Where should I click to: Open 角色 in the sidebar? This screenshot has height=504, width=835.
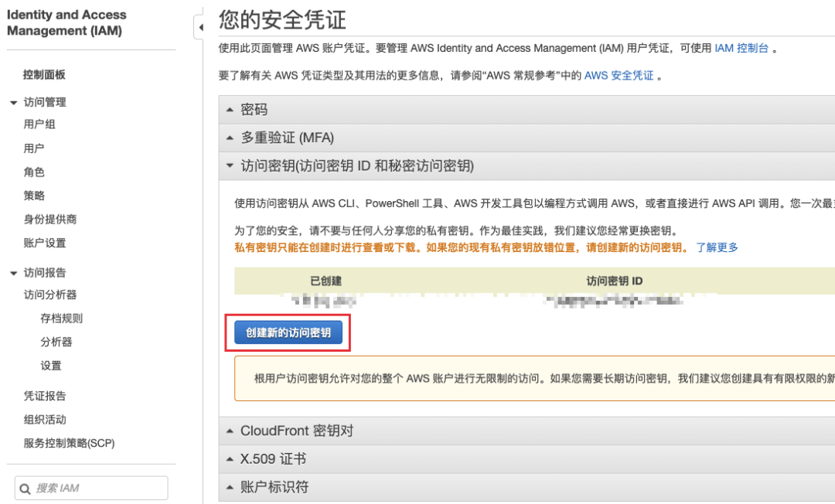[34, 172]
